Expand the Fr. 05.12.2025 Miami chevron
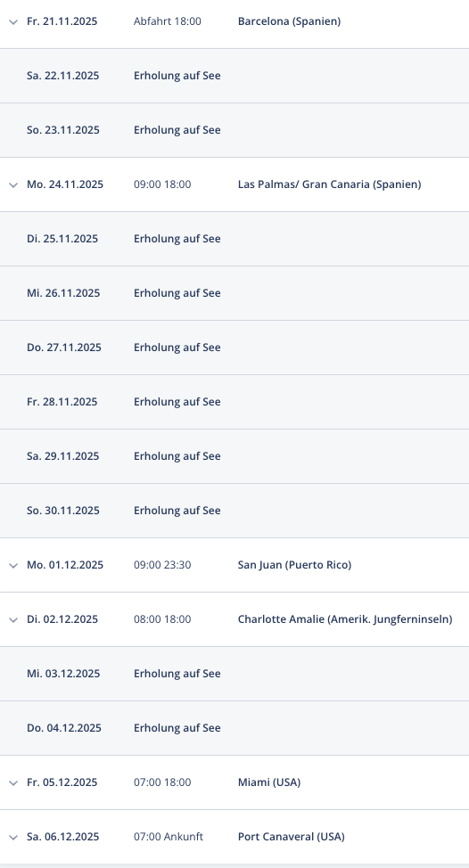 coord(13,782)
